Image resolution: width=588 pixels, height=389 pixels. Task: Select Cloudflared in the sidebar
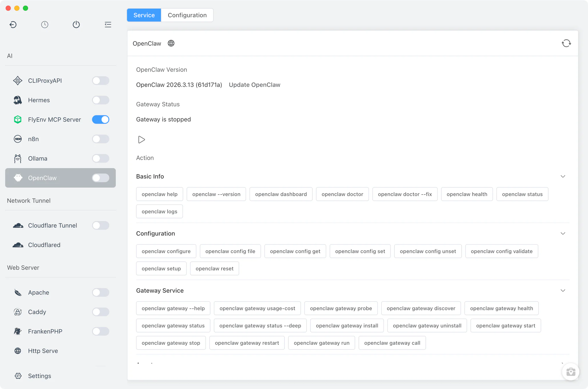point(60,245)
